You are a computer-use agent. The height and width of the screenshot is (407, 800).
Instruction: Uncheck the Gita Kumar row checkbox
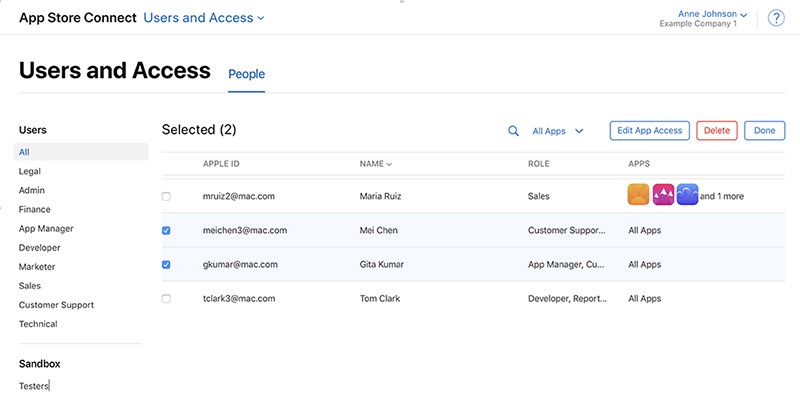click(x=166, y=265)
